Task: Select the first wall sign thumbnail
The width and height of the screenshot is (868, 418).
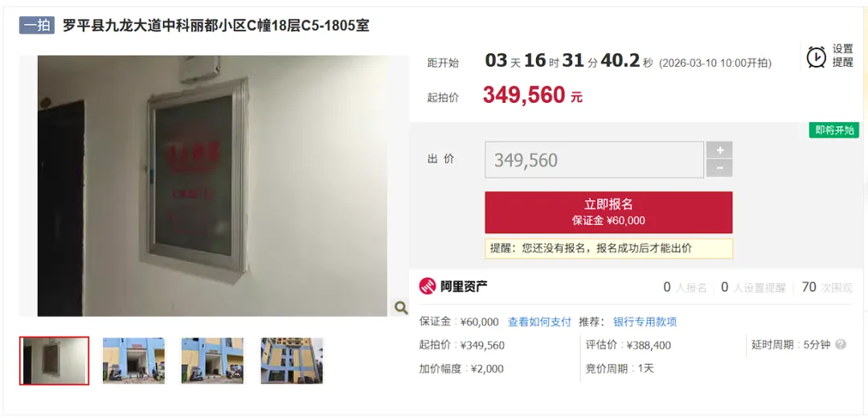Action: [x=55, y=360]
